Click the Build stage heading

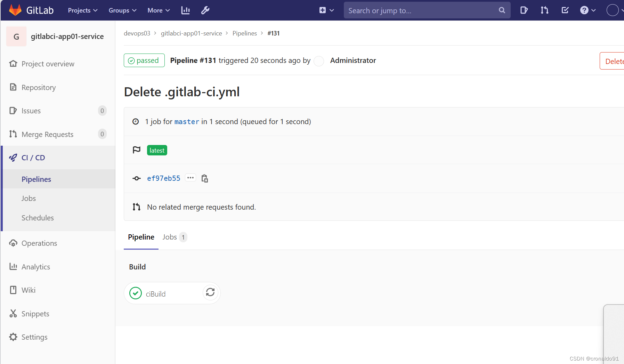click(x=137, y=267)
